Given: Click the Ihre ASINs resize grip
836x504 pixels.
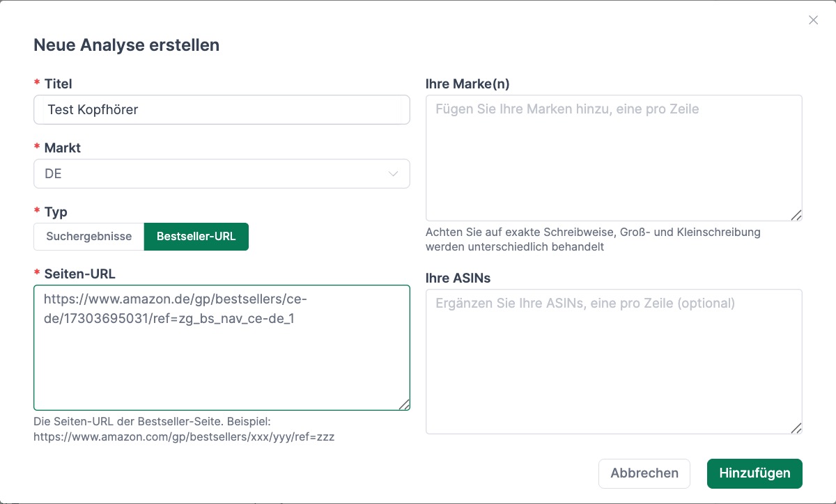Looking at the screenshot, I should click(x=796, y=428).
